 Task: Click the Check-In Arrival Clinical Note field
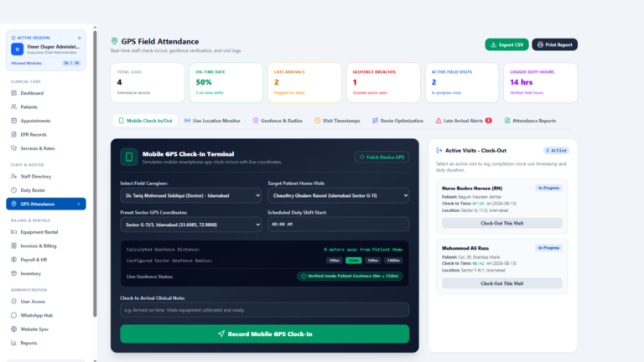tap(264, 310)
